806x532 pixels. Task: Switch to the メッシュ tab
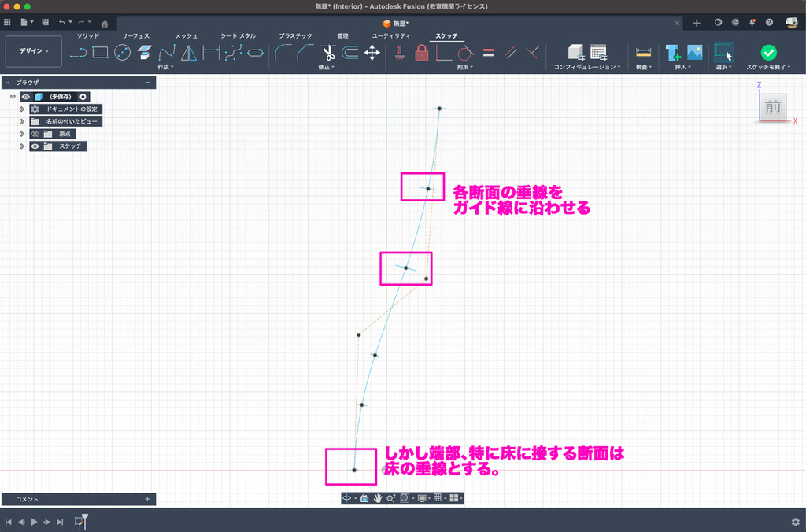(186, 36)
